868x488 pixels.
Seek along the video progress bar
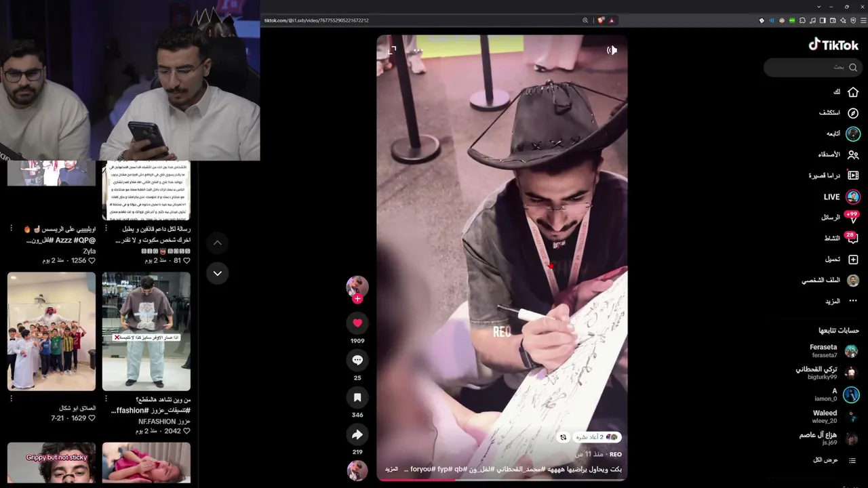pos(502,479)
